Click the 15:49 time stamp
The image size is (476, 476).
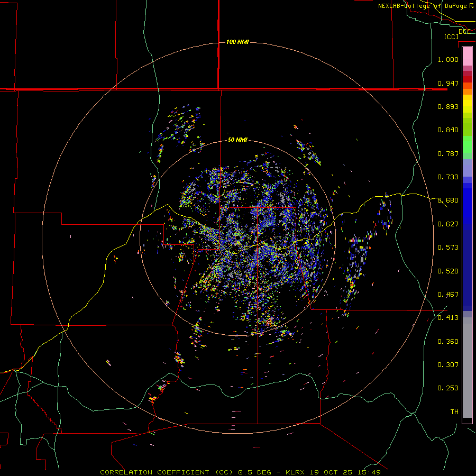368,472
